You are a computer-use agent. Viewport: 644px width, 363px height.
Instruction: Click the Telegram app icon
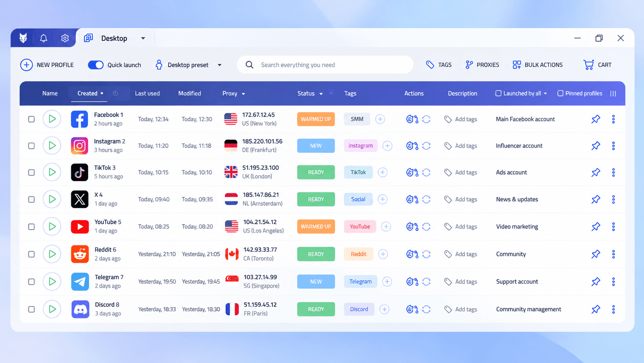(x=80, y=282)
